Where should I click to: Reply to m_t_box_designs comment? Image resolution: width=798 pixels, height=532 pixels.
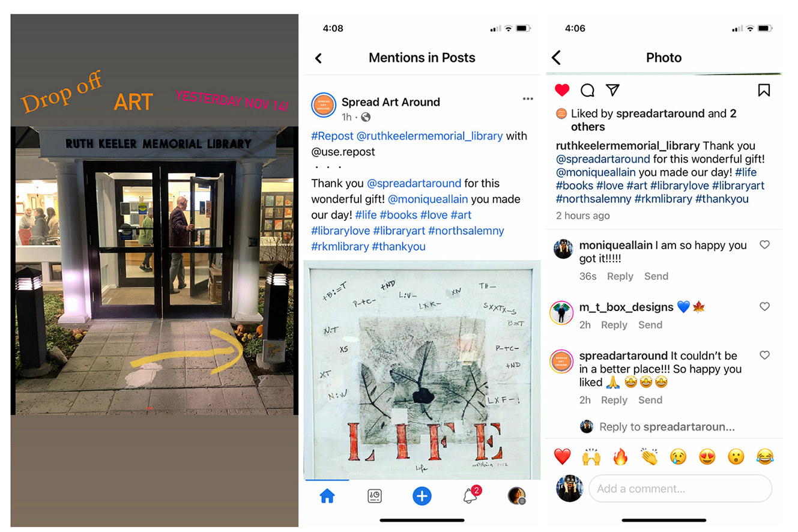pos(614,325)
